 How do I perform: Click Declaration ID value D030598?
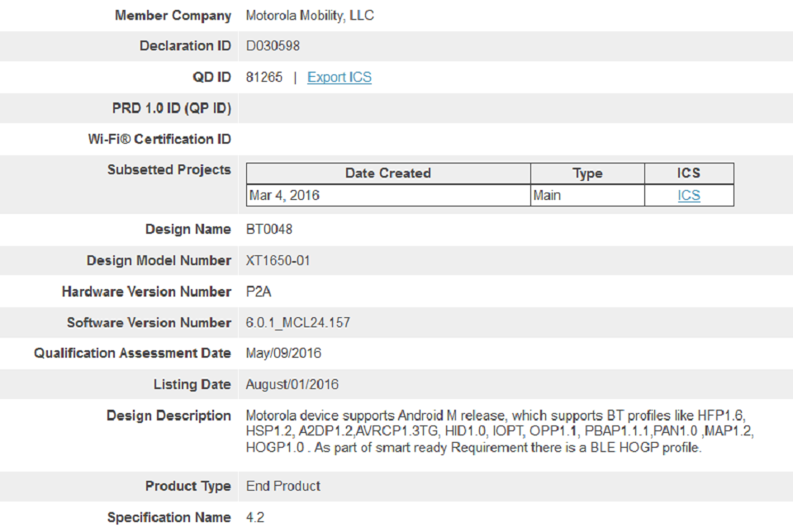273,46
